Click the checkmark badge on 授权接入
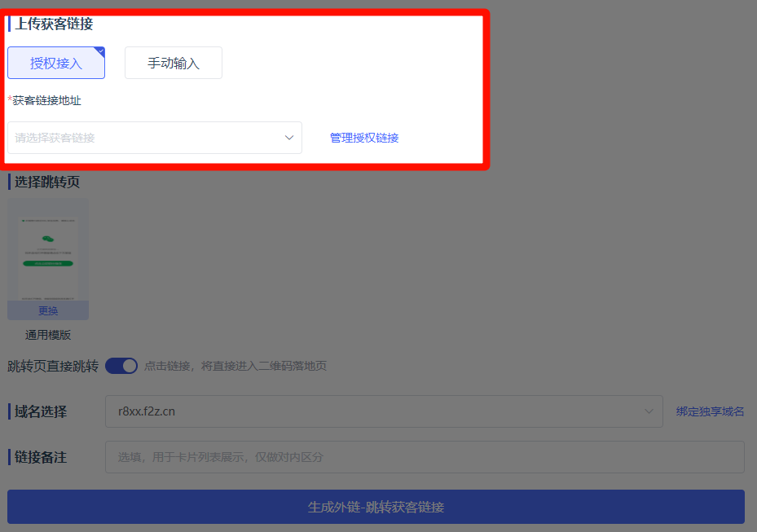 coord(100,51)
